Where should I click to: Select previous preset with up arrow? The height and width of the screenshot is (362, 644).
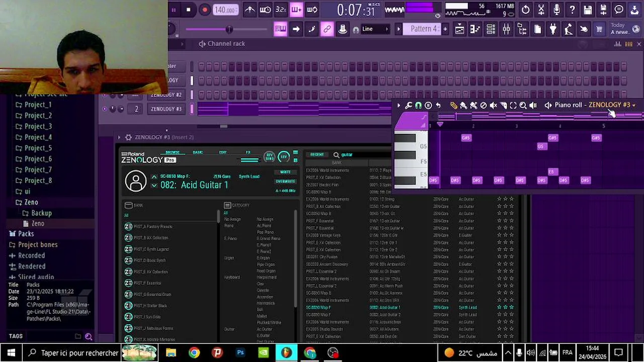pyautogui.click(x=154, y=176)
